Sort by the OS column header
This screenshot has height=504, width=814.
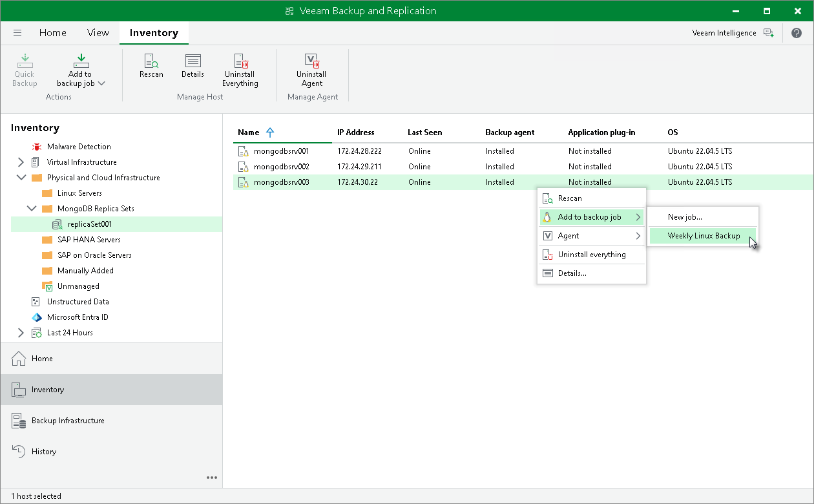point(673,132)
